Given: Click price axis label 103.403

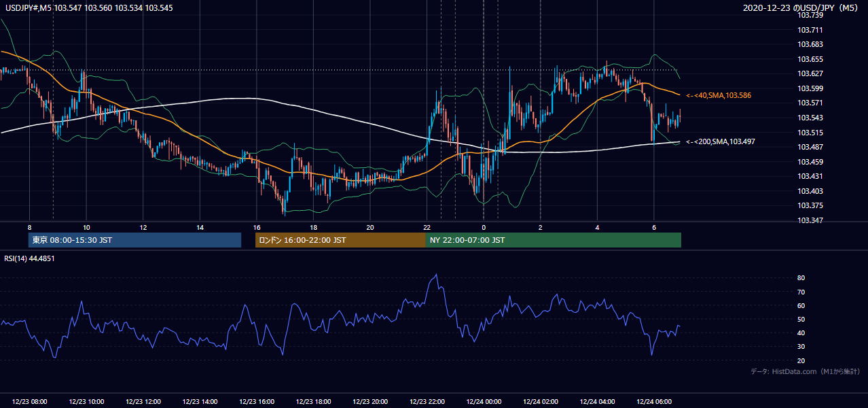Looking at the screenshot, I should tap(810, 191).
